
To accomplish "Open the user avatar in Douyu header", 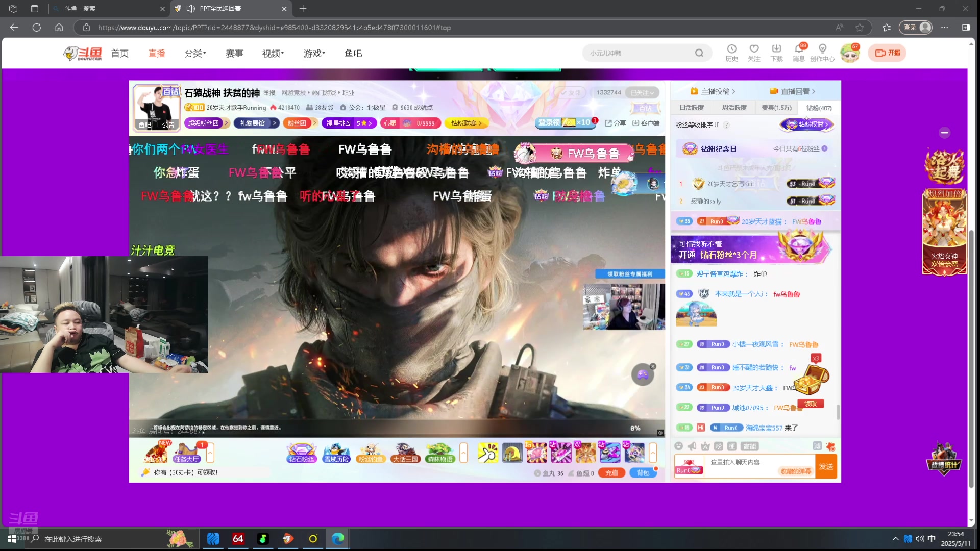I will [x=850, y=53].
